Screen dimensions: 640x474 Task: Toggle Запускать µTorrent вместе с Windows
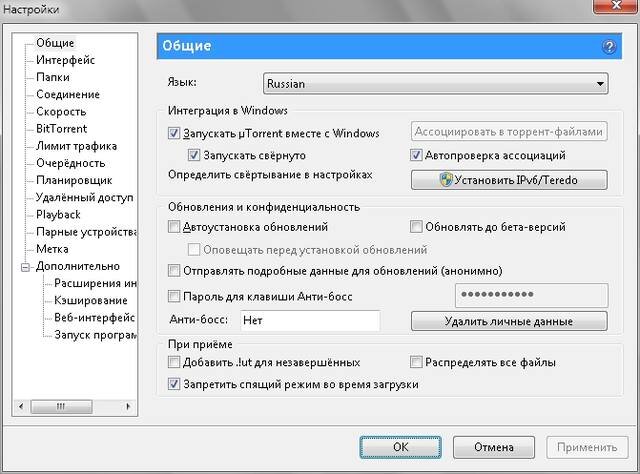pyautogui.click(x=174, y=133)
